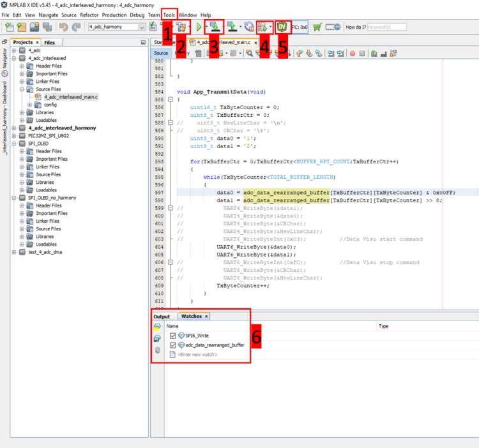Click the Debug Main Project icon
This screenshot has height=448, width=479.
263,27
